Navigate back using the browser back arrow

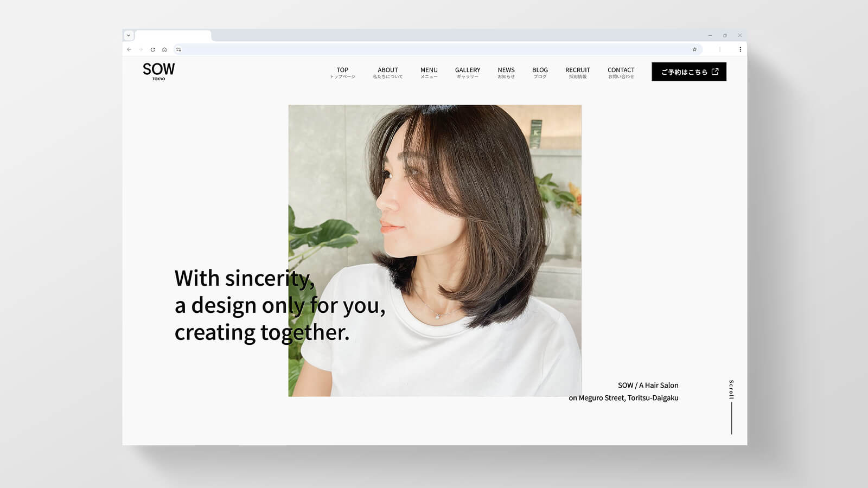click(129, 49)
